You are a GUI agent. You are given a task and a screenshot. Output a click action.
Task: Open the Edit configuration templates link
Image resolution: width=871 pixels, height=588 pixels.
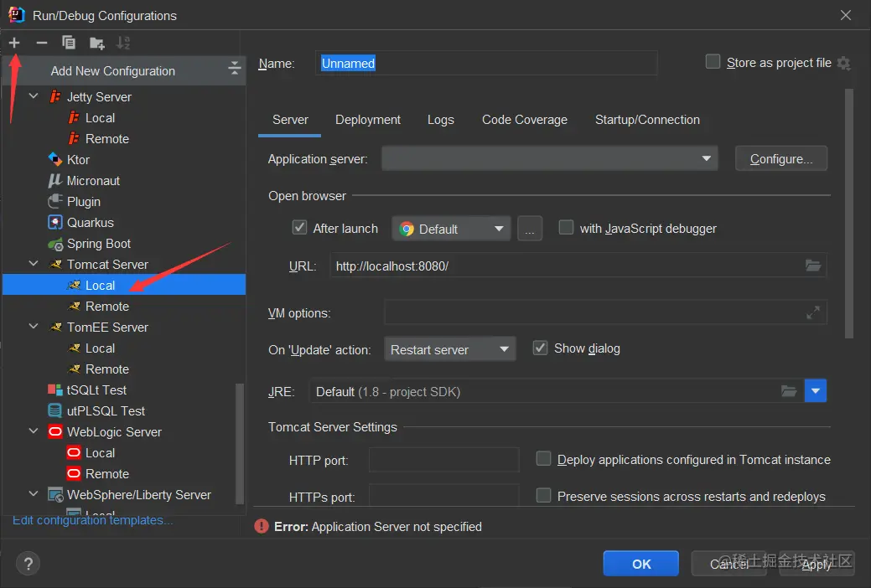pyautogui.click(x=93, y=520)
